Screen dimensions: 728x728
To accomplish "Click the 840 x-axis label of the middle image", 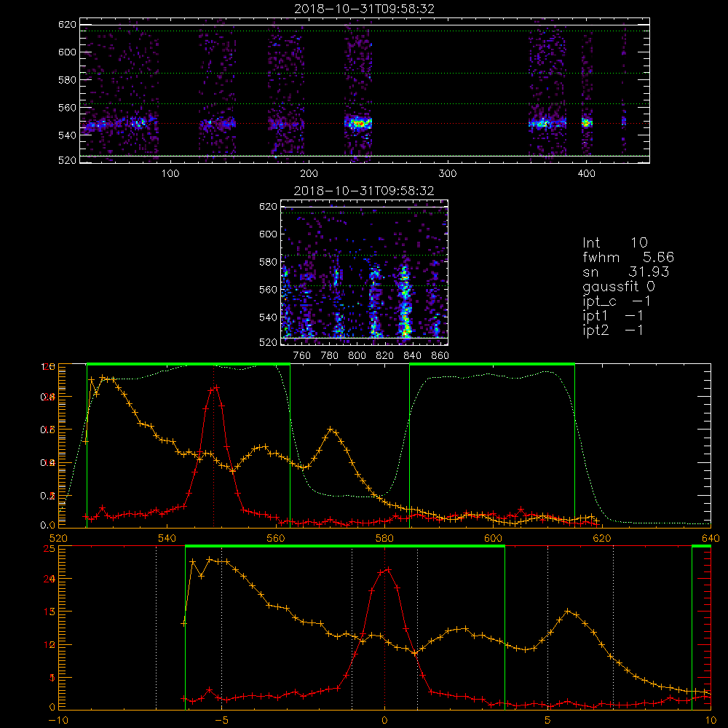I will [412, 356].
